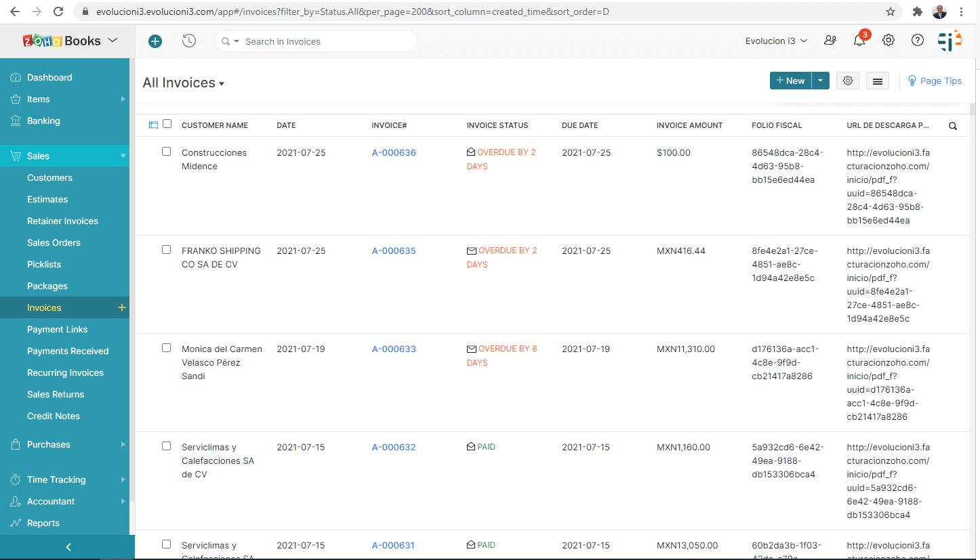This screenshot has height=560, width=980.
Task: Go to Payments Received in sidebar
Action: tap(68, 351)
